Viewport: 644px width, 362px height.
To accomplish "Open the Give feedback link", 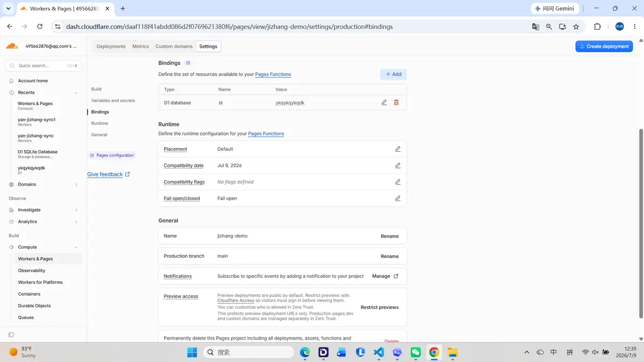I will pos(109,174).
